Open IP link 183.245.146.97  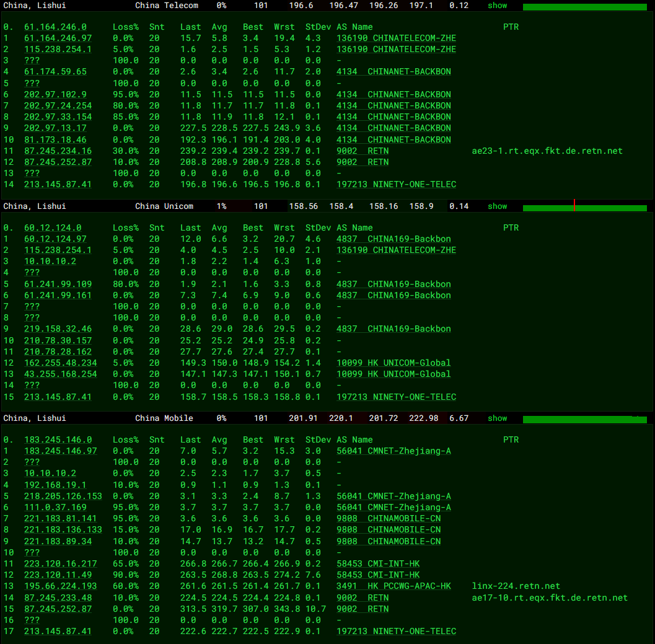click(60, 451)
